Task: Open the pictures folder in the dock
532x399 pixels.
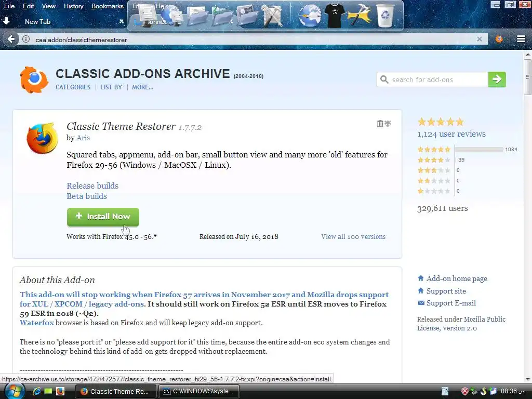Action: tap(247, 15)
